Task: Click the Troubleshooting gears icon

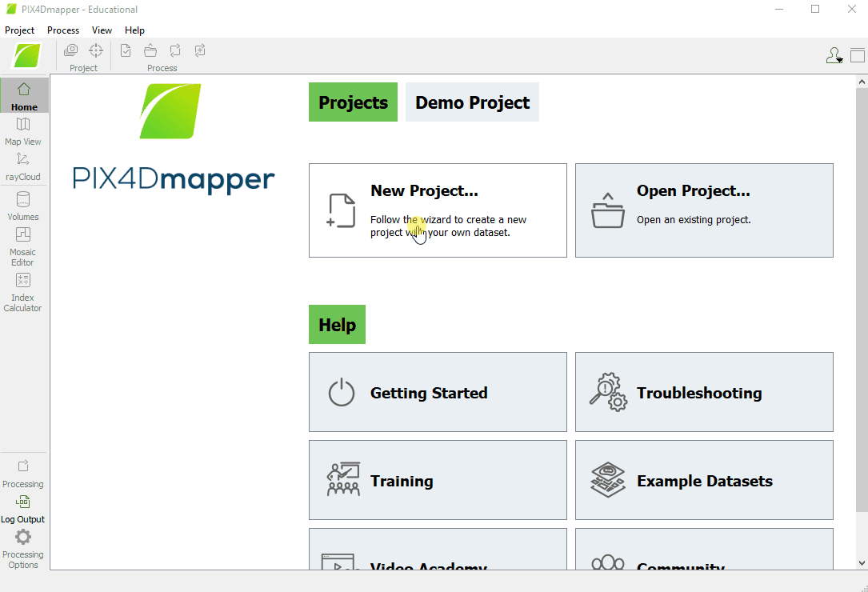Action: (x=608, y=392)
